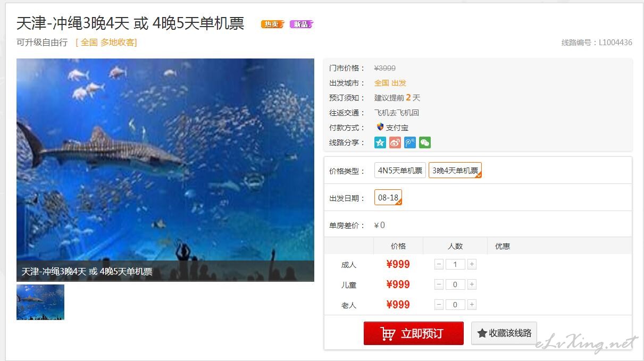This screenshot has width=644, height=361.
Task: Click the 立即预订 book now button
Action: 413,333
